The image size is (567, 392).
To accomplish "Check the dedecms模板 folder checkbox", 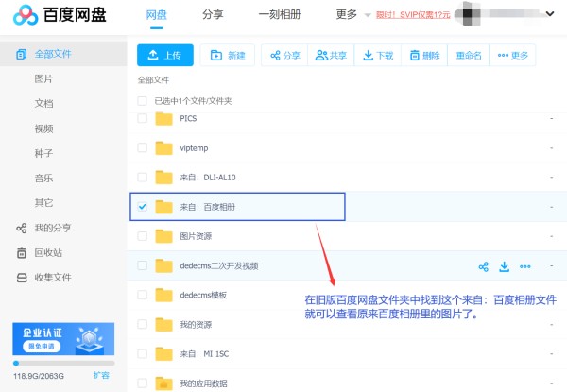I will tap(142, 295).
